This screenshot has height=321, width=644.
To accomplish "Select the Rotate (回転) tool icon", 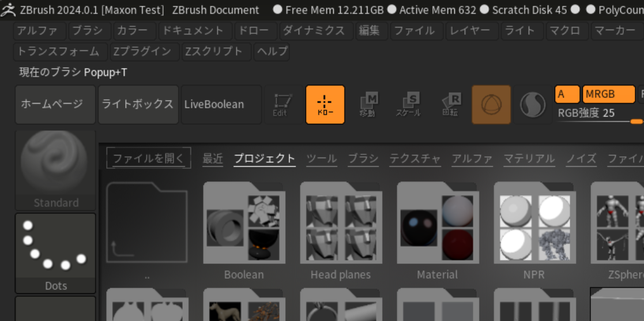I will 450,105.
